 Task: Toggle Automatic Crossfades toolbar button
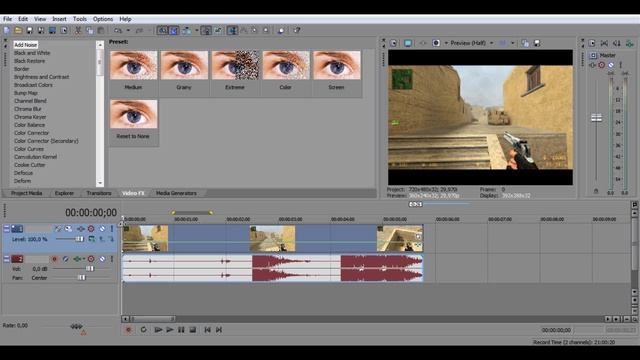pyautogui.click(x=174, y=31)
